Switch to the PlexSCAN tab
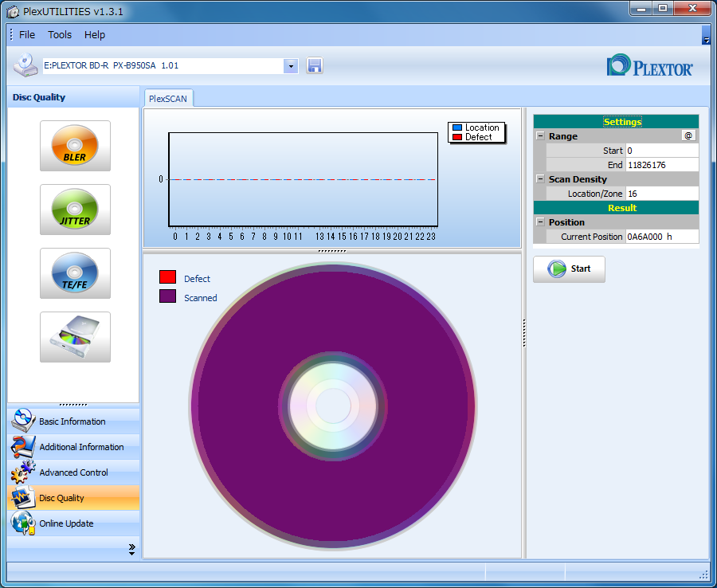The image size is (717, 588). tap(168, 98)
